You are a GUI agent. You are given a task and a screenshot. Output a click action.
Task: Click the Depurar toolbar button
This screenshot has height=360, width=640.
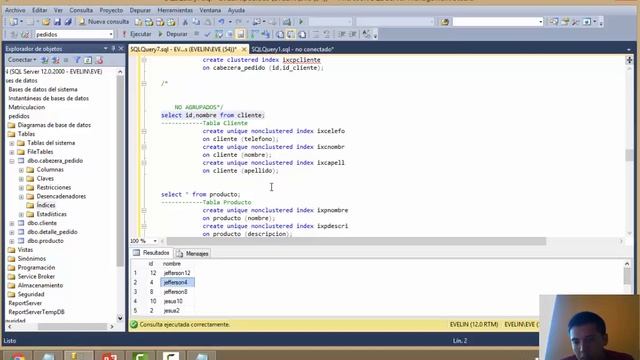(173, 34)
